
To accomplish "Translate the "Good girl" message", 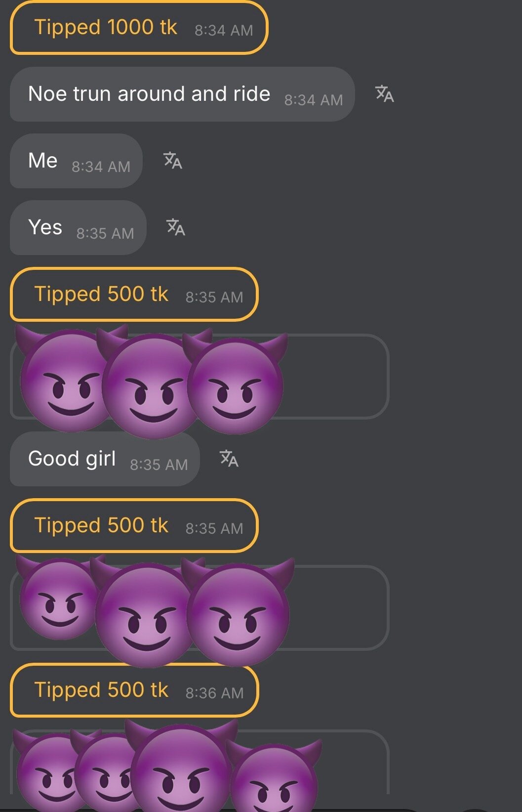I will 229,459.
